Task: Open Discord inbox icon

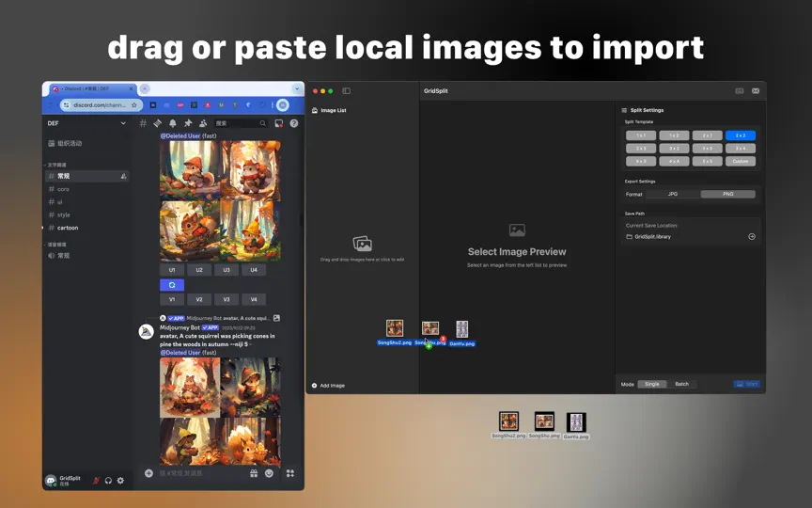Action: click(278, 123)
